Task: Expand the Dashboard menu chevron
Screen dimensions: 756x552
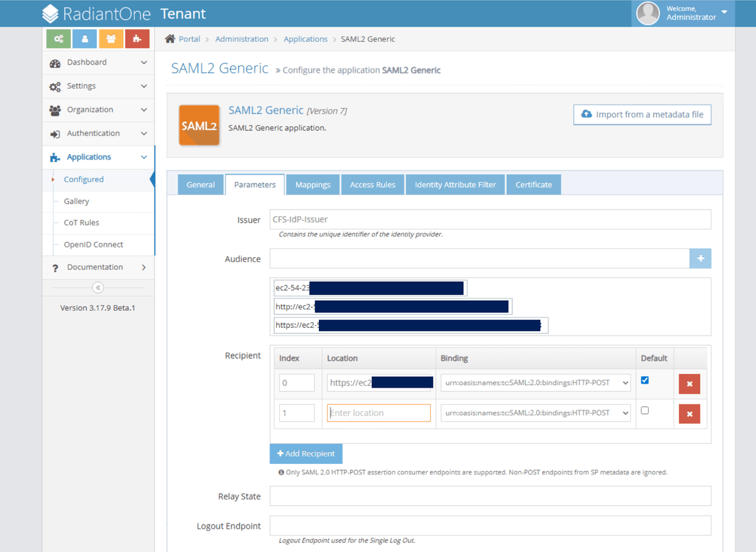Action: pyautogui.click(x=144, y=63)
